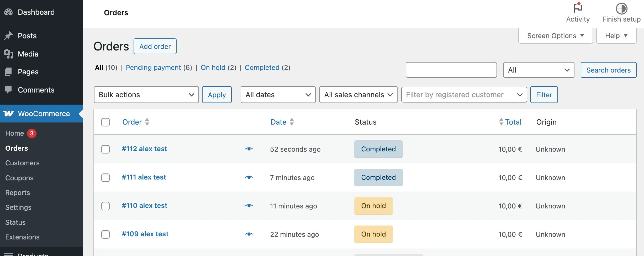Click the Posts pushpin icon
The image size is (644, 256).
click(x=8, y=36)
